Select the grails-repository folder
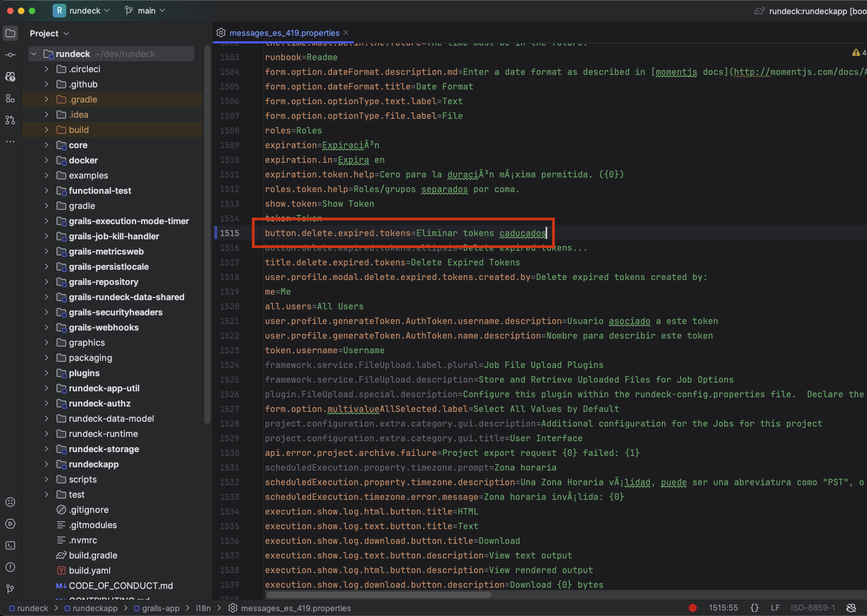 click(x=103, y=282)
